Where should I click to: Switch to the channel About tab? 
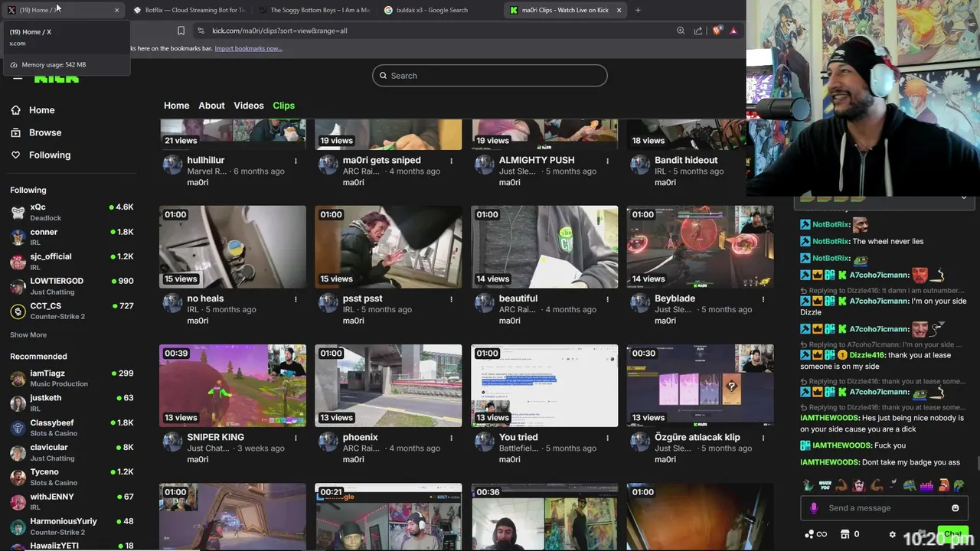pos(211,106)
